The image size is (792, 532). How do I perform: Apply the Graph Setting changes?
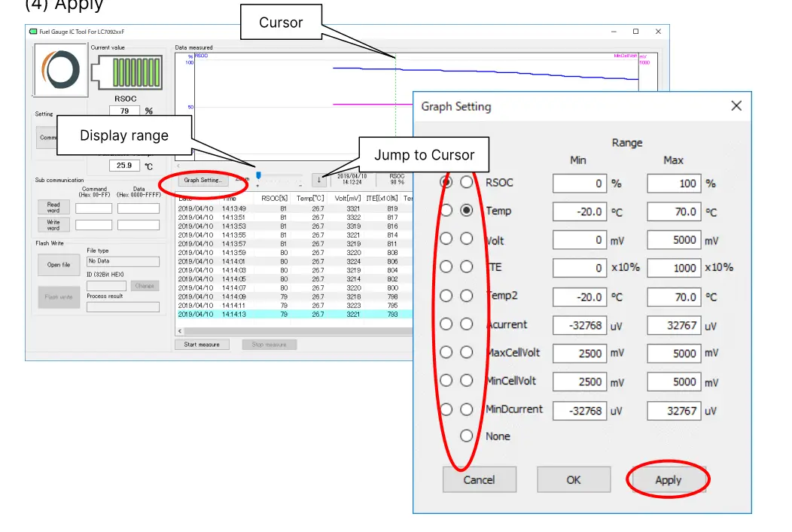pyautogui.click(x=667, y=479)
